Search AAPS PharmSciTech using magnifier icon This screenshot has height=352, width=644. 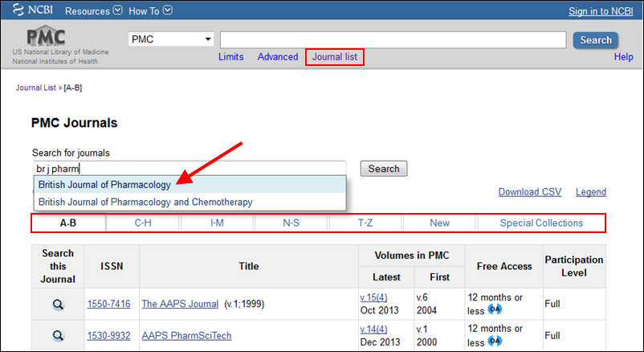(x=58, y=336)
